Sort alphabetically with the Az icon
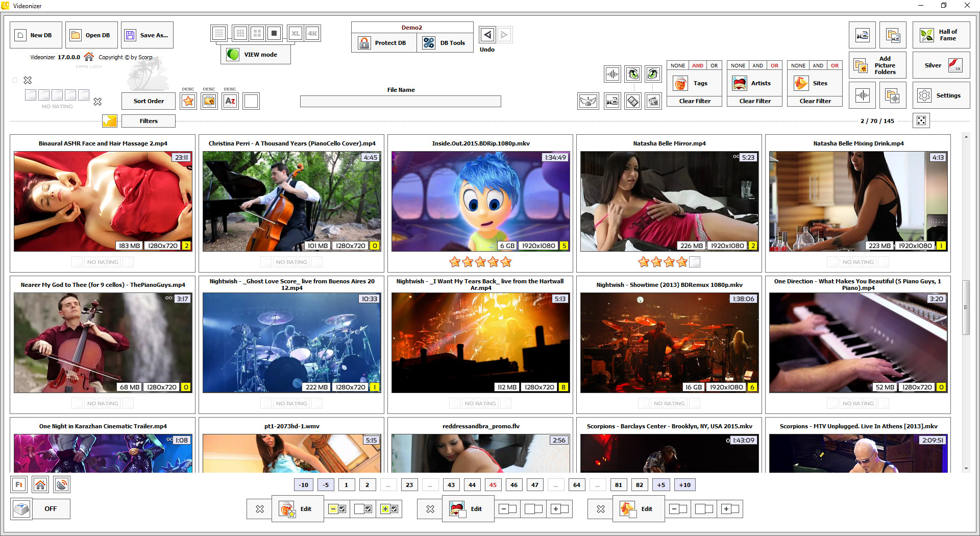The height and width of the screenshot is (536, 980). click(x=230, y=101)
